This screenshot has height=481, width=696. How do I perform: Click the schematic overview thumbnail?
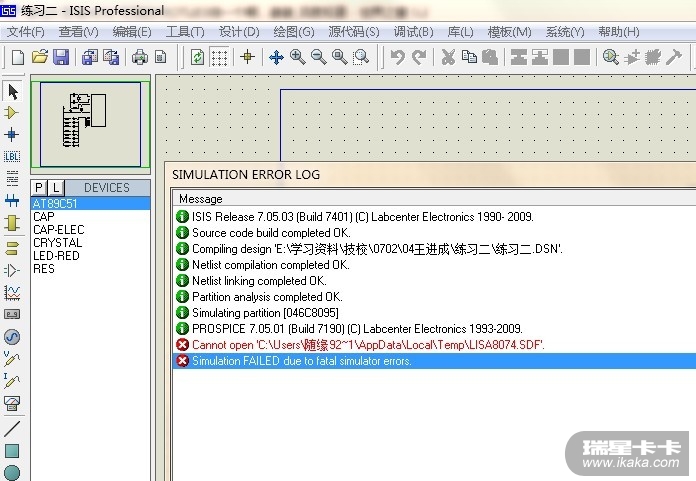pos(91,124)
